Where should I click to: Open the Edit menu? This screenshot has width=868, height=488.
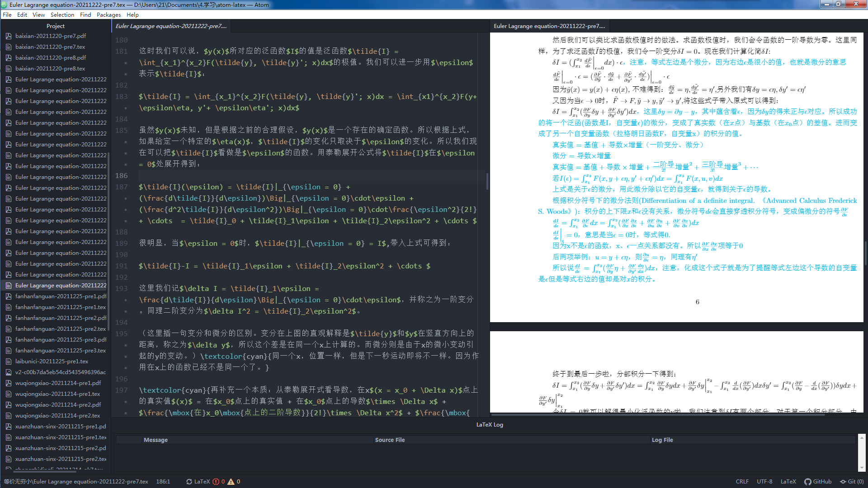[22, 15]
